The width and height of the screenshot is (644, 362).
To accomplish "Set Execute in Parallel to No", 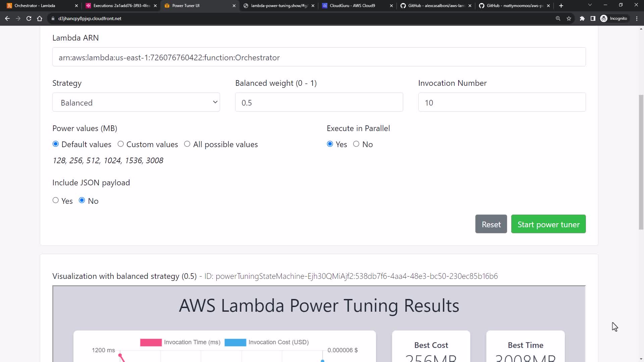I will tap(356, 144).
